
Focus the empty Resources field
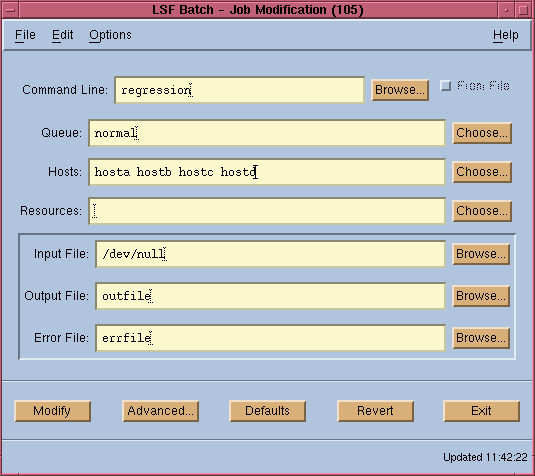(267, 211)
